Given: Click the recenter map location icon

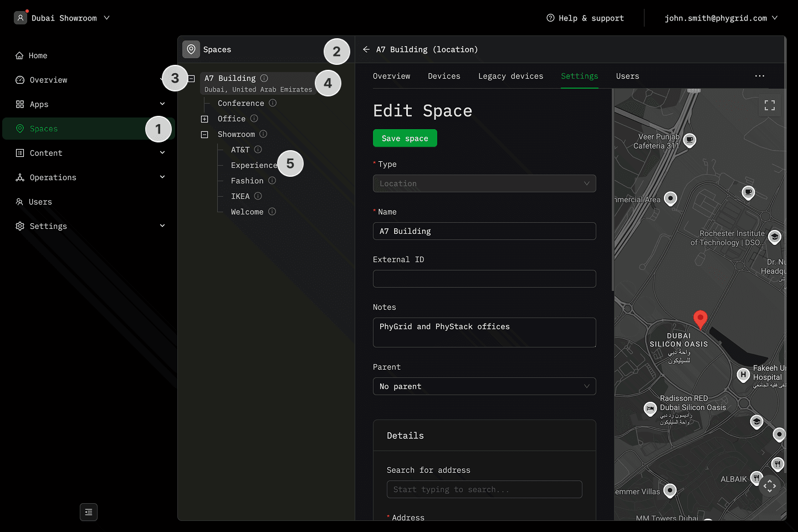Looking at the screenshot, I should tap(770, 486).
